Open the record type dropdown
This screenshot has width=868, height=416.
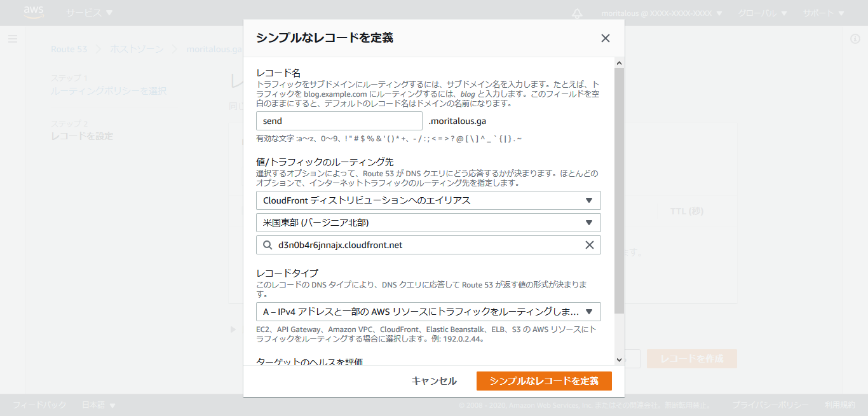[428, 312]
